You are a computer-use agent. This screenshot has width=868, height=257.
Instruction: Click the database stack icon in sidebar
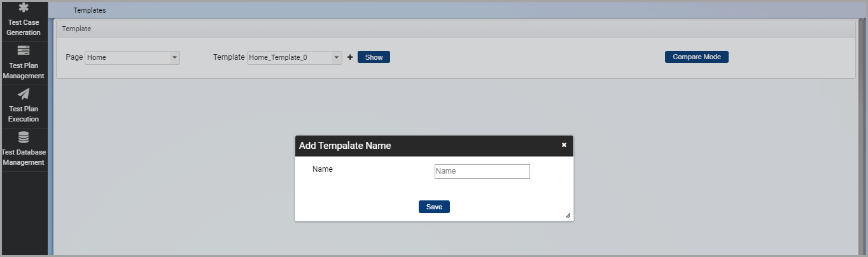point(24,137)
